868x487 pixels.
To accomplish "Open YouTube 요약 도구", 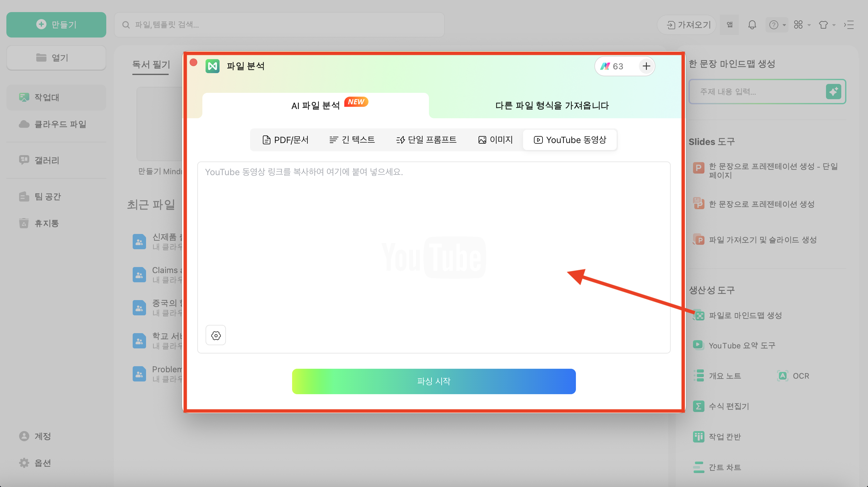I will [x=735, y=346].
